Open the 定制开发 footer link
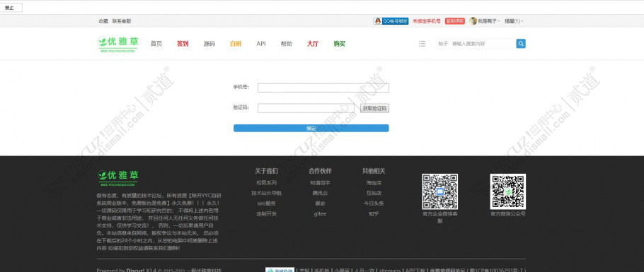Image resolution: width=644 pixels, height=272 pixels. pos(267,214)
